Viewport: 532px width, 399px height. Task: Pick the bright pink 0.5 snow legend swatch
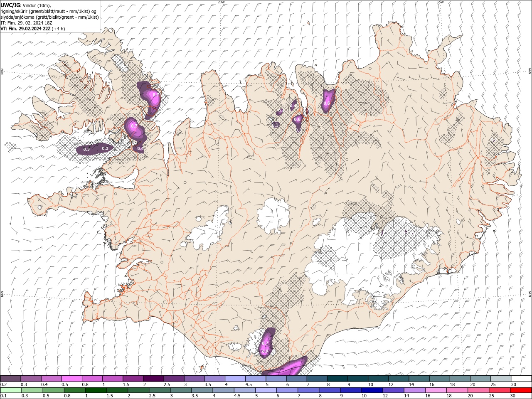(x=71, y=379)
